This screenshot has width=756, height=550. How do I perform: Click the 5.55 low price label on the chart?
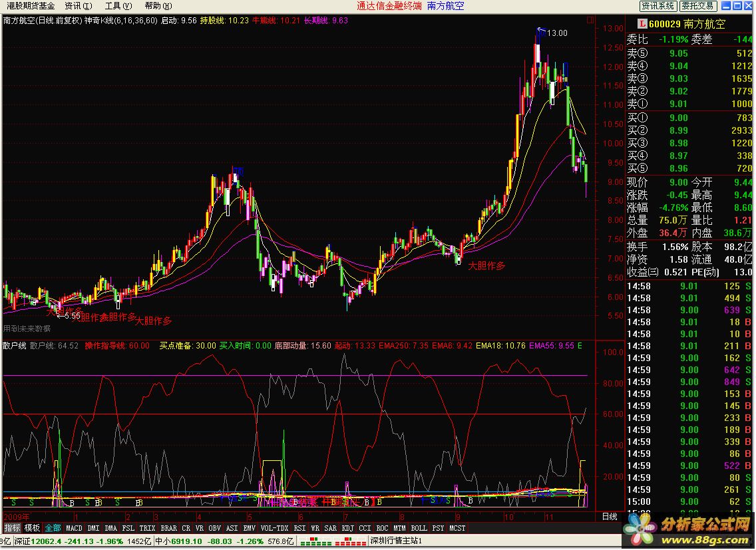pos(73,316)
